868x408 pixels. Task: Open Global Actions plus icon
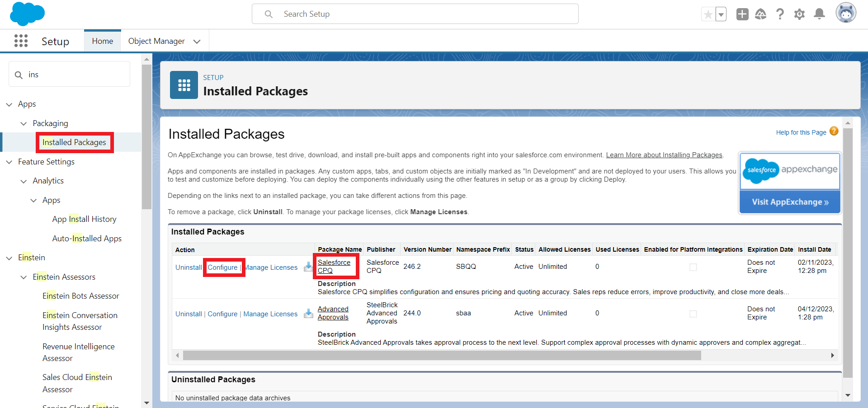[x=742, y=14]
